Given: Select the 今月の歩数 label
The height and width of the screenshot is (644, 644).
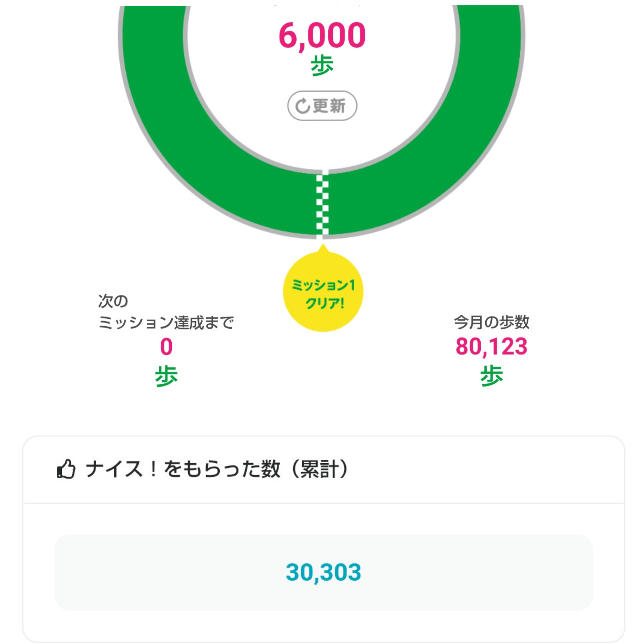Looking at the screenshot, I should click(491, 322).
